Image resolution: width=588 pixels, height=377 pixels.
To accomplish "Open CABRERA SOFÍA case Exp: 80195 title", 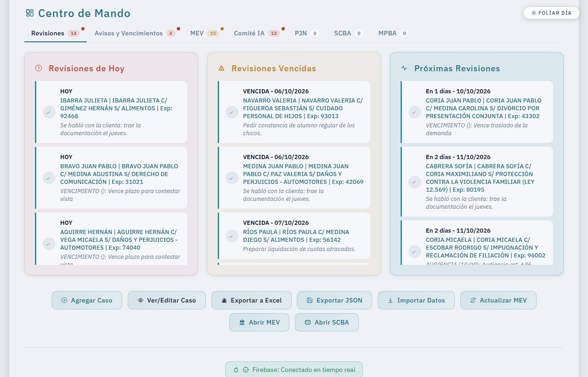I will click(480, 178).
